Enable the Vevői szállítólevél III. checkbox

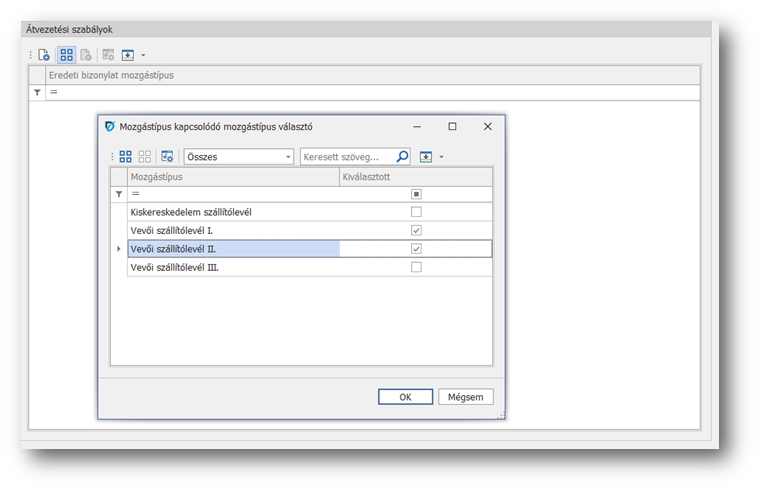pos(416,267)
